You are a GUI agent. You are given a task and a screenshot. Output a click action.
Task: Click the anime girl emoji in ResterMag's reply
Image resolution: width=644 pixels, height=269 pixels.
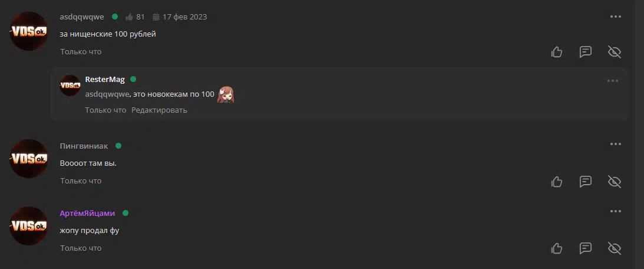[226, 94]
